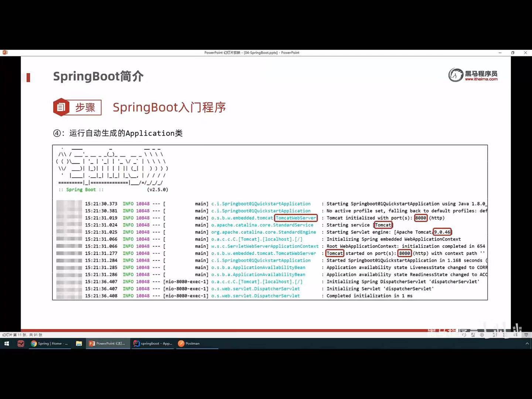Image resolution: width=532 pixels, height=399 pixels.
Task: Switch to Chrome Spring Home window
Action: point(50,344)
